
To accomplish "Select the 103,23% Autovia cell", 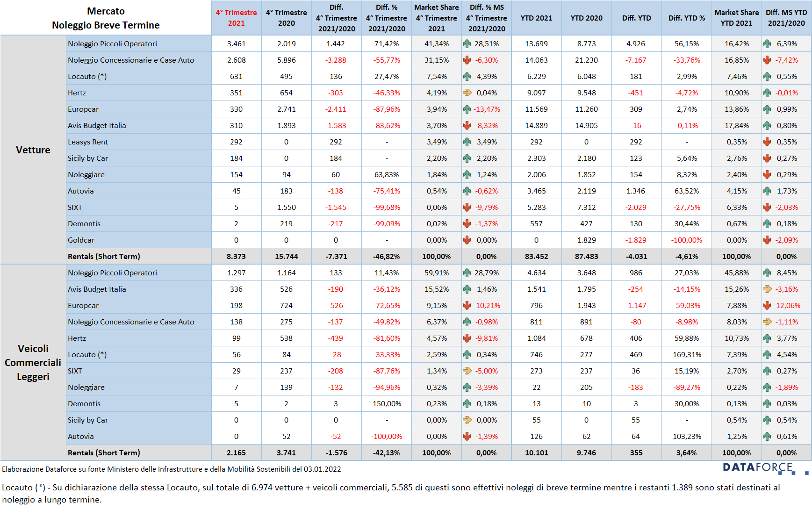I will coord(686,437).
